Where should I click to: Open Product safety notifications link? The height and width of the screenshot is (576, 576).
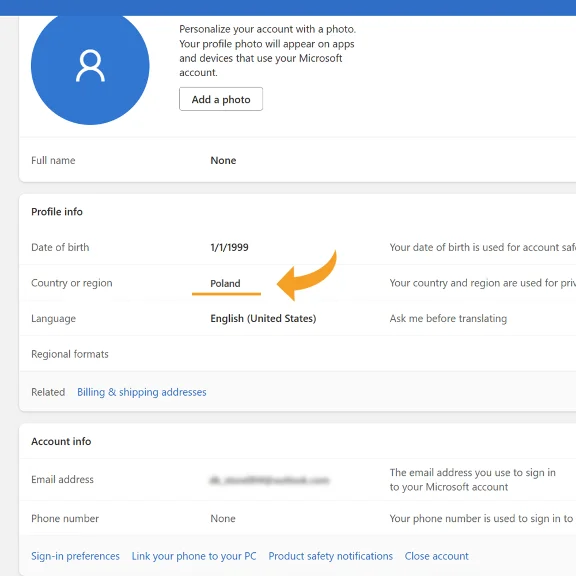coord(330,556)
